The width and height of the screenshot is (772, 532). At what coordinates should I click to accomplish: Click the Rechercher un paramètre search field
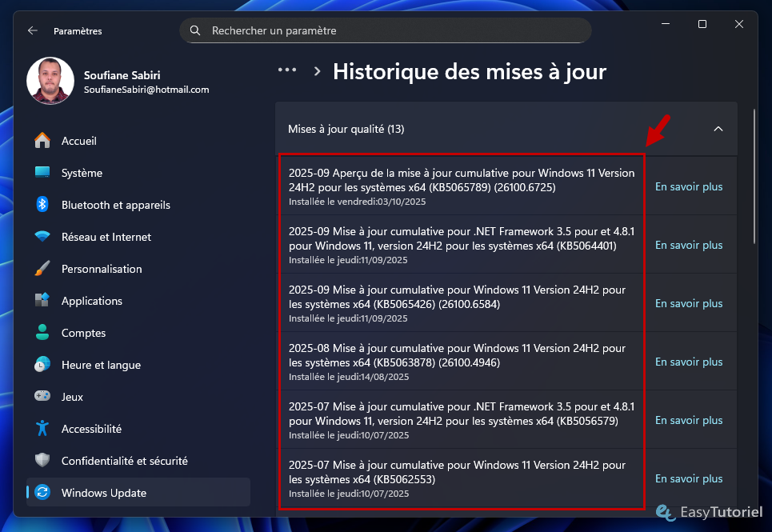(x=392, y=30)
